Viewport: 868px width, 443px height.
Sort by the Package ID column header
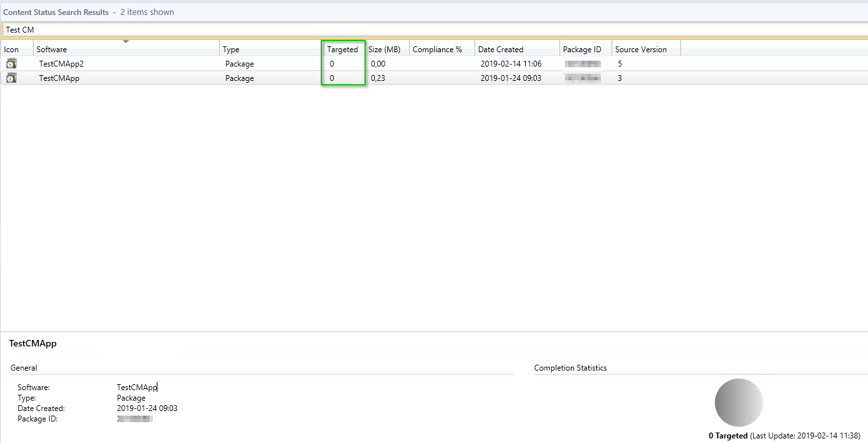[x=582, y=50]
